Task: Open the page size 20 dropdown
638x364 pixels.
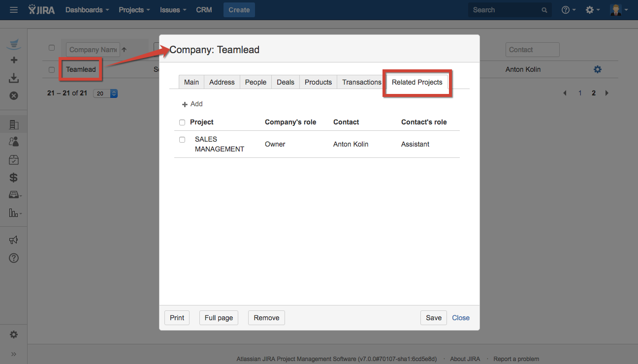Action: click(x=105, y=93)
